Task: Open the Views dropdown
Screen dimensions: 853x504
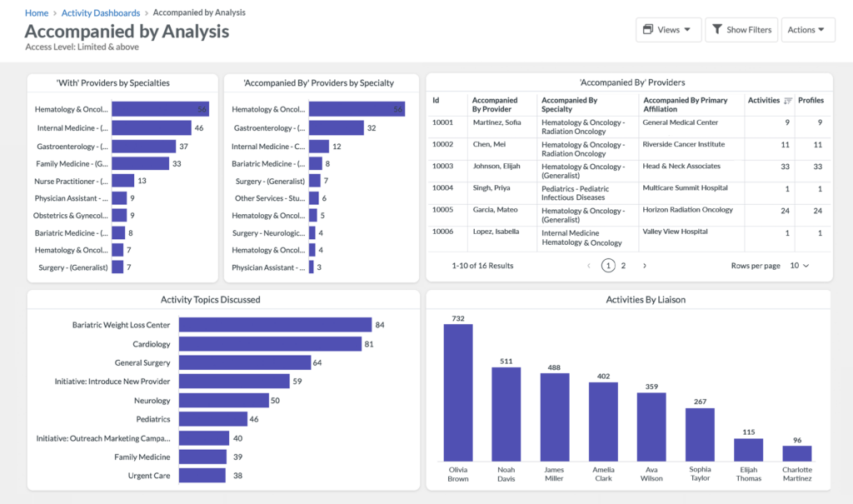Action: tap(667, 29)
